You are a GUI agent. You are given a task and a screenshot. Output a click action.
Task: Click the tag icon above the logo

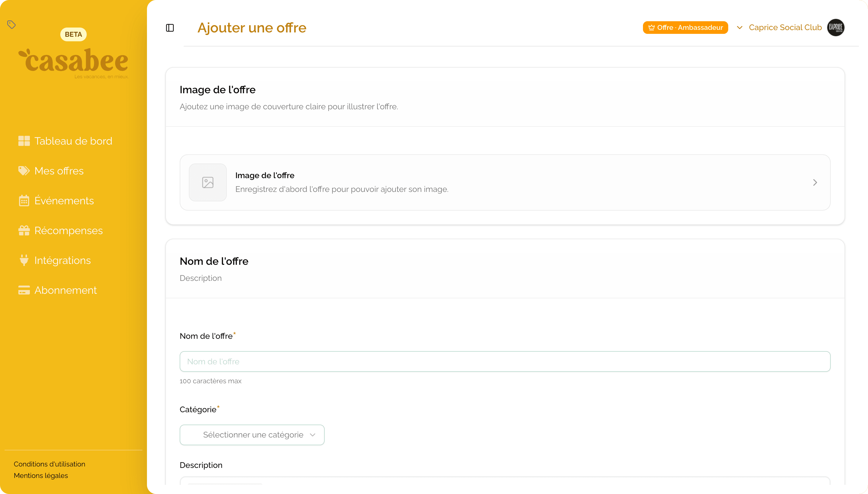(11, 24)
